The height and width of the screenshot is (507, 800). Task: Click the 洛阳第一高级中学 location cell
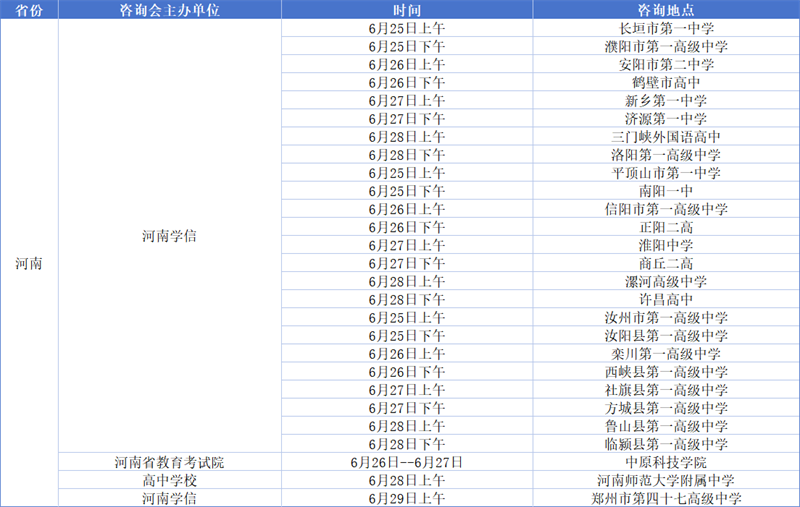pyautogui.click(x=666, y=155)
